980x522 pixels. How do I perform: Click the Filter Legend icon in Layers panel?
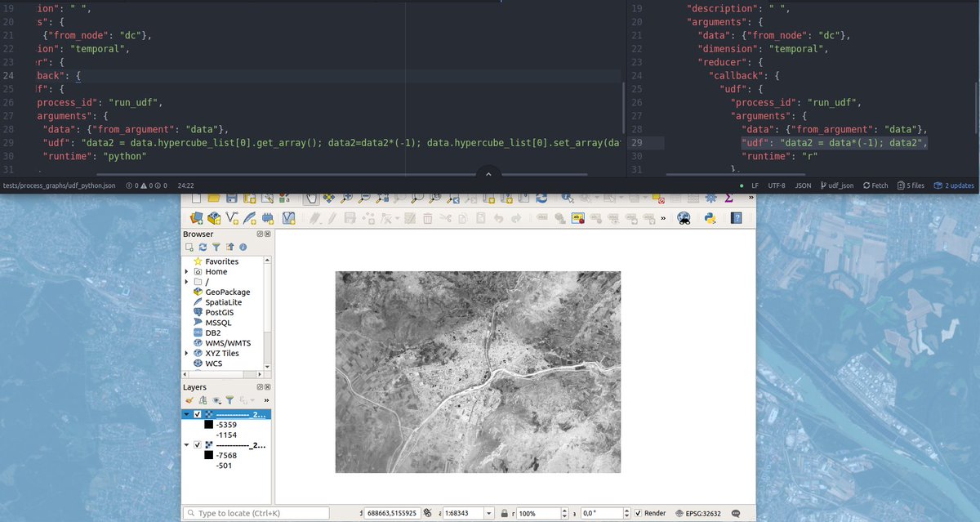click(x=229, y=400)
